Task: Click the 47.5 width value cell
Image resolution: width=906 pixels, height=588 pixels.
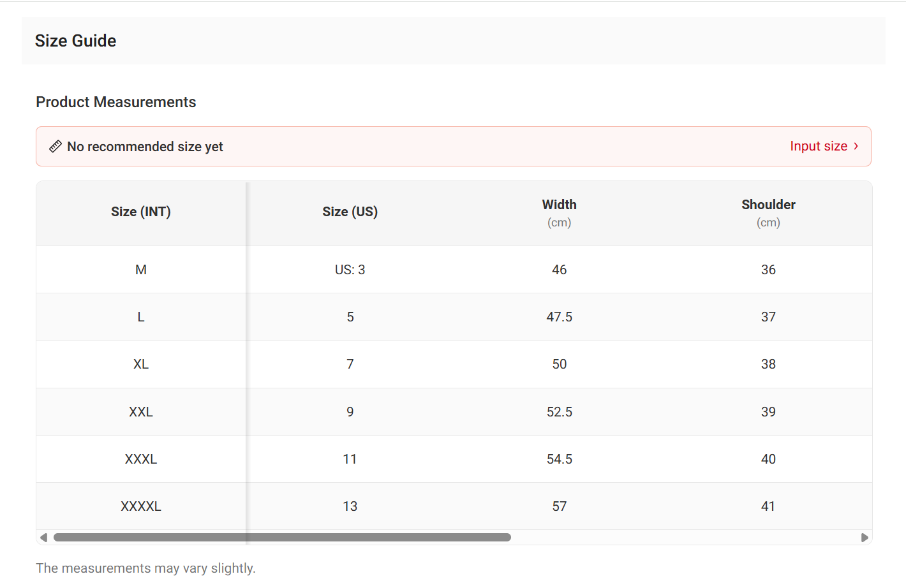Action: (559, 317)
